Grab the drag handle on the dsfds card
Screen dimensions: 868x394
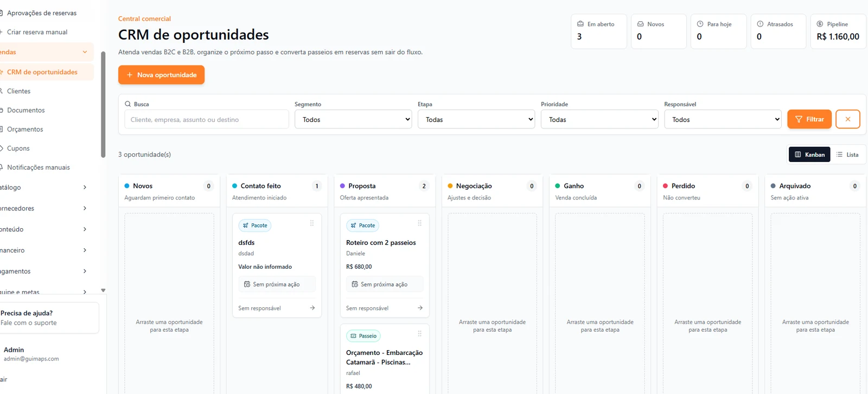pyautogui.click(x=312, y=223)
